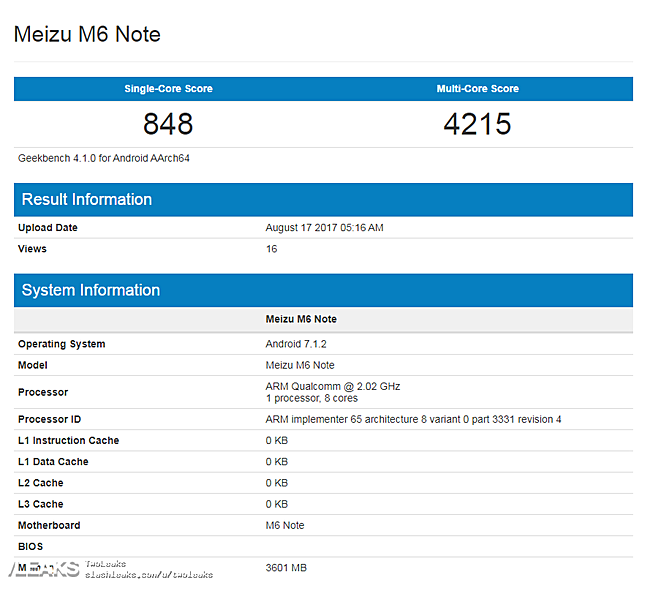
Task: Click the Result Information section header
Action: [x=87, y=199]
